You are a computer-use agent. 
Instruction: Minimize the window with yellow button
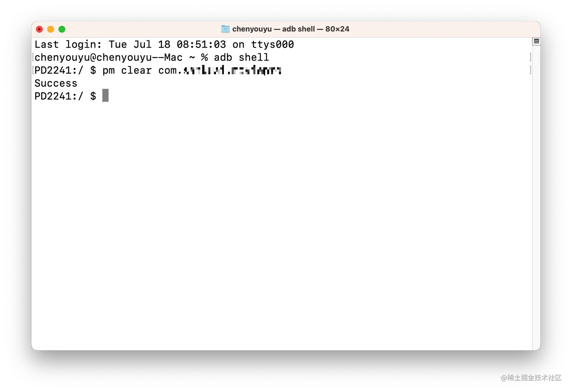click(x=51, y=29)
